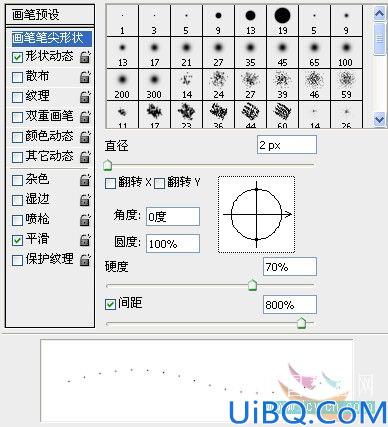
Task: Pick the soft round 21 brush tip
Action: (186, 53)
